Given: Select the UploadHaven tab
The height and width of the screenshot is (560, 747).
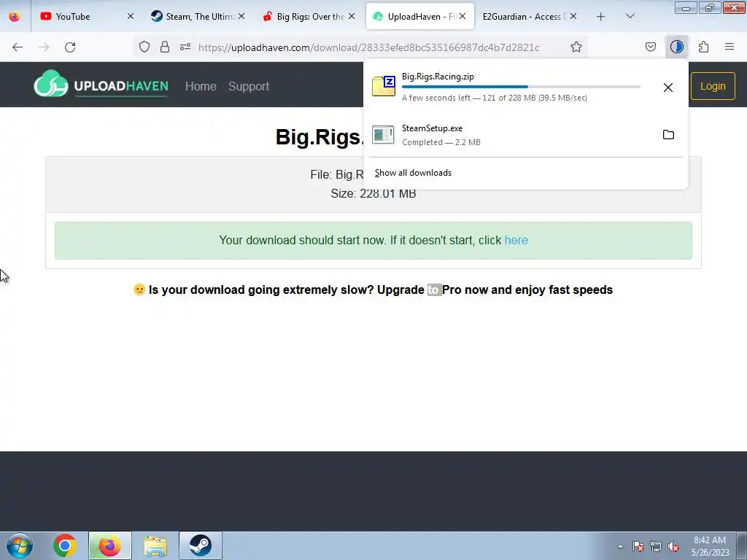Looking at the screenshot, I should pyautogui.click(x=419, y=17).
